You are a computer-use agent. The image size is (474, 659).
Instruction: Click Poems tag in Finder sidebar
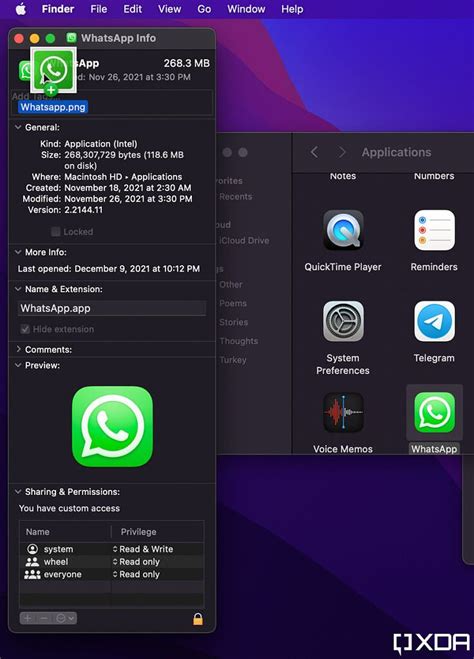(x=233, y=303)
